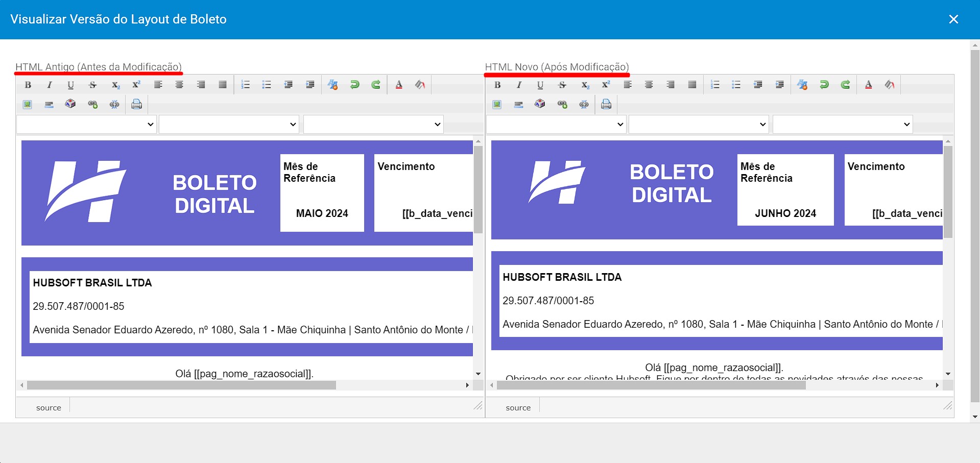This screenshot has width=980, height=463.
Task: Toggle bold formatting in the old HTML editor
Action: (28, 85)
